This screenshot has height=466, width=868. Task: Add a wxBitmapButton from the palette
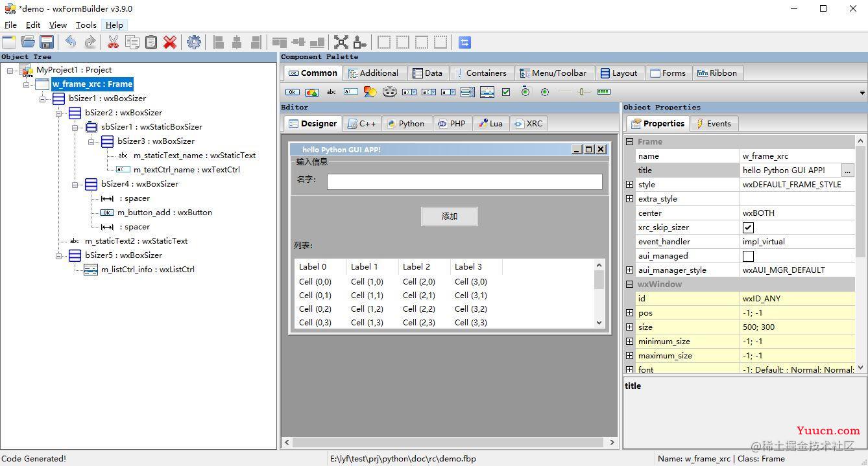pos(312,92)
